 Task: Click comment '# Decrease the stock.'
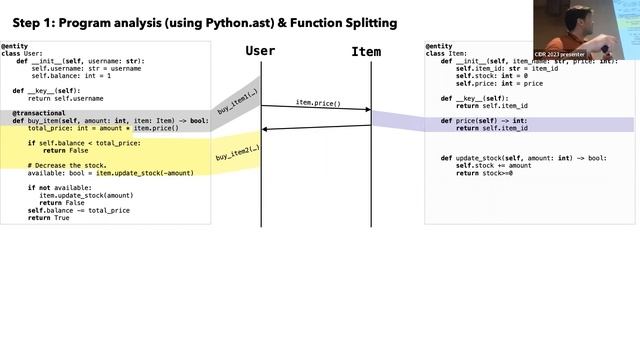67,165
